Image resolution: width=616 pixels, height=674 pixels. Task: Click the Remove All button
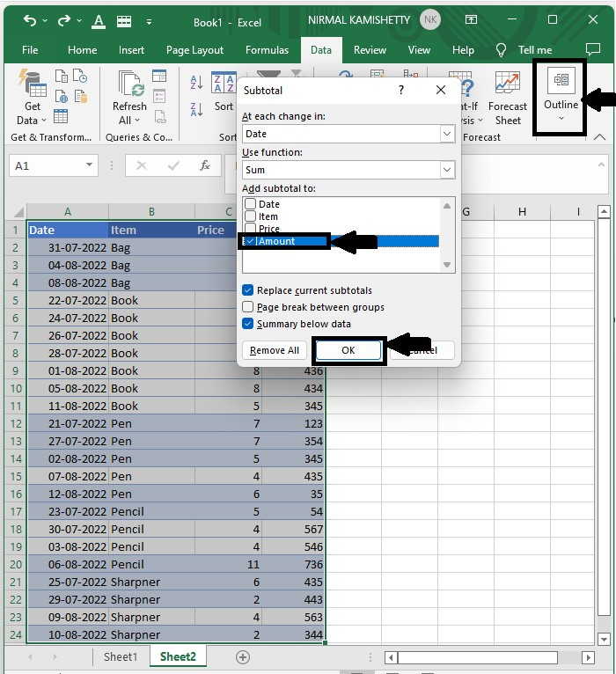[x=275, y=350]
